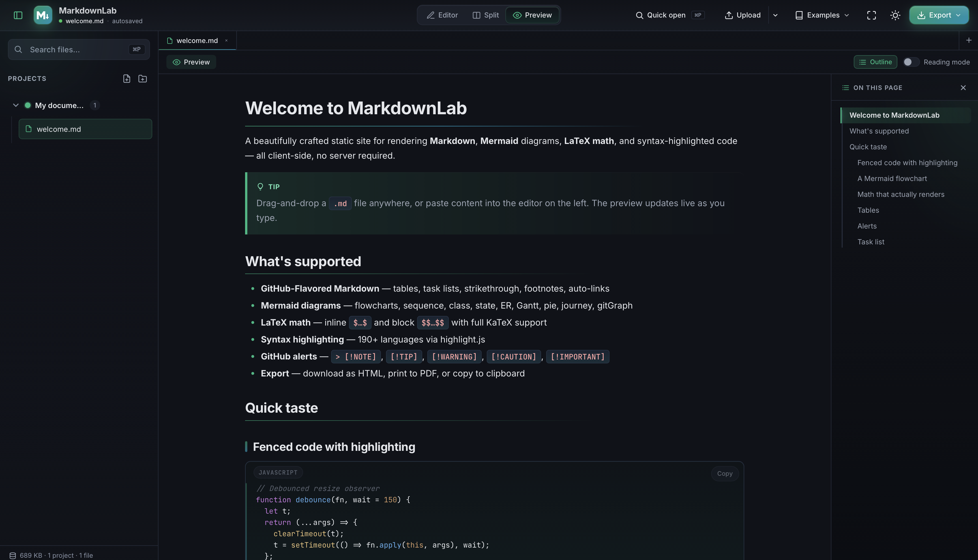978x560 pixels.
Task: Open the Examples dropdown
Action: [822, 15]
